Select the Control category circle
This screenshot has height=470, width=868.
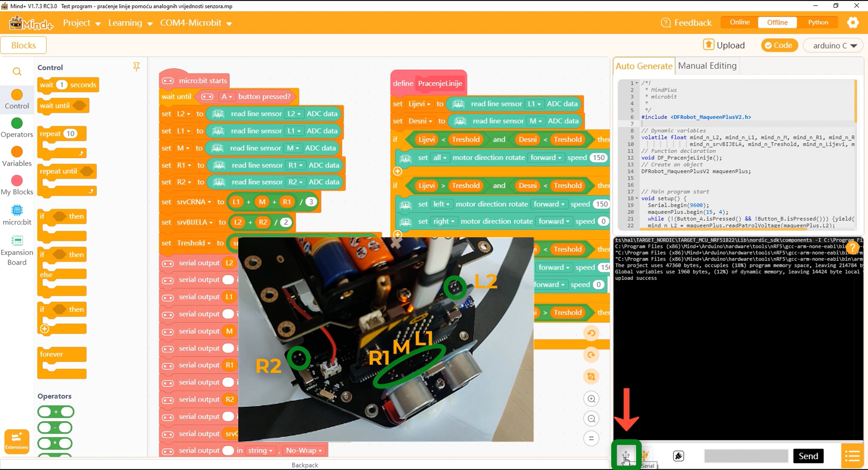pos(17,95)
